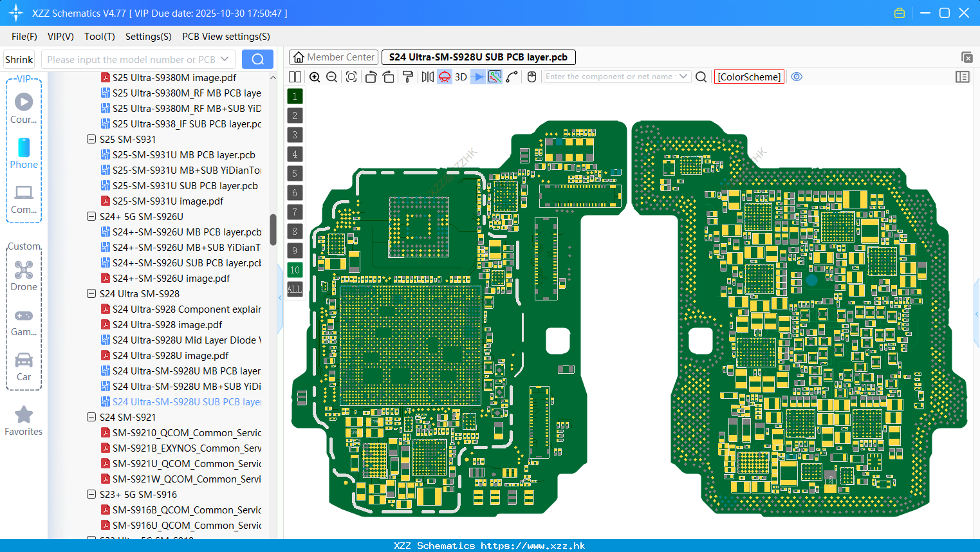Open the window list icon at top right

(x=966, y=57)
